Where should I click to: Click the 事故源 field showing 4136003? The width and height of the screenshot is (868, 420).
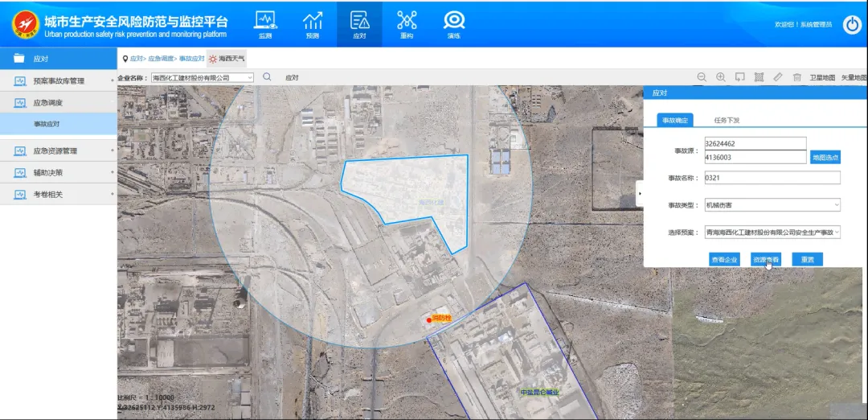755,158
